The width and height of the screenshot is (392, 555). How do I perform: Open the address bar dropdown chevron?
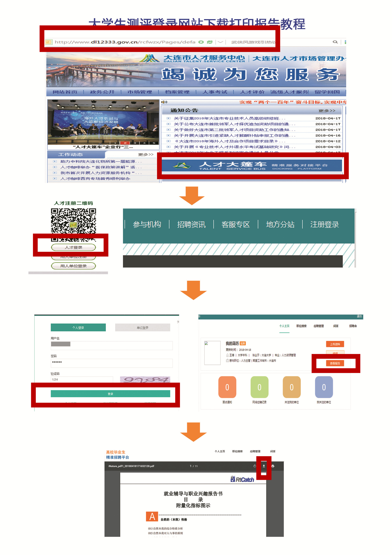click(x=220, y=42)
